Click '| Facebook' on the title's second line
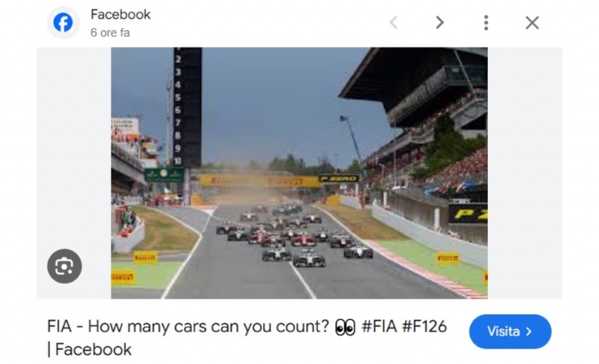The width and height of the screenshot is (599, 364). point(89,349)
